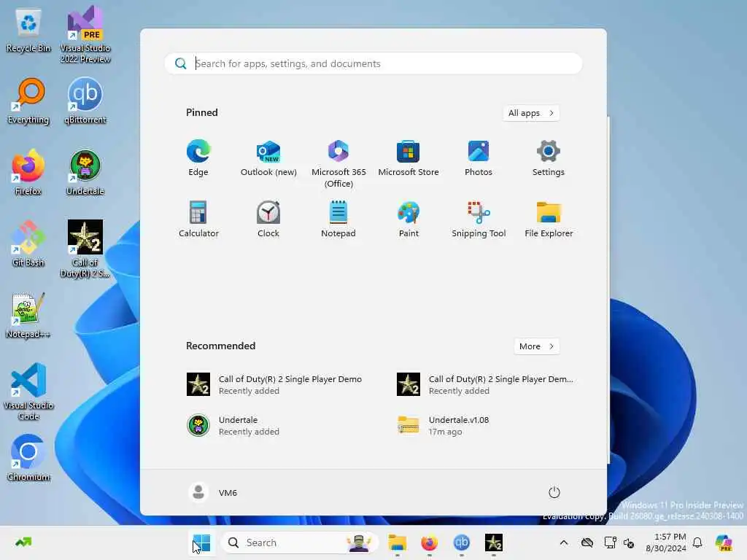This screenshot has height=560, width=747.
Task: Expand the All apps list
Action: click(x=531, y=113)
